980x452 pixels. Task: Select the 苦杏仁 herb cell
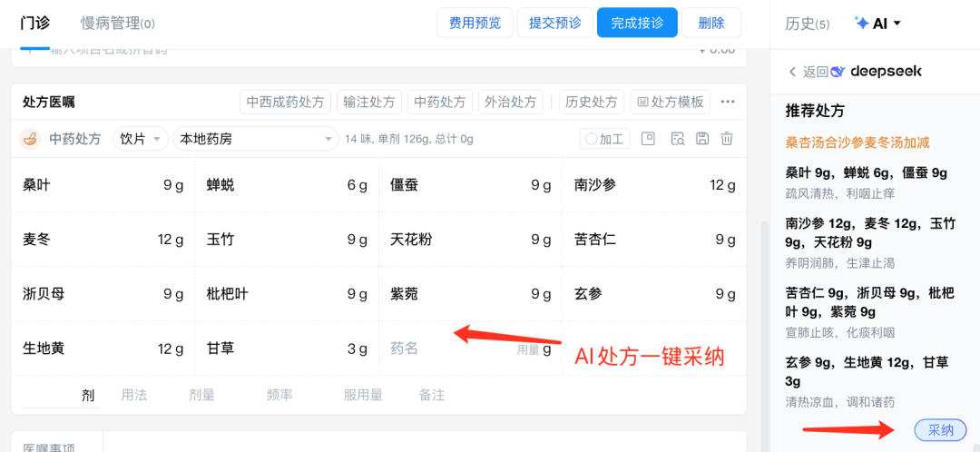(x=654, y=240)
